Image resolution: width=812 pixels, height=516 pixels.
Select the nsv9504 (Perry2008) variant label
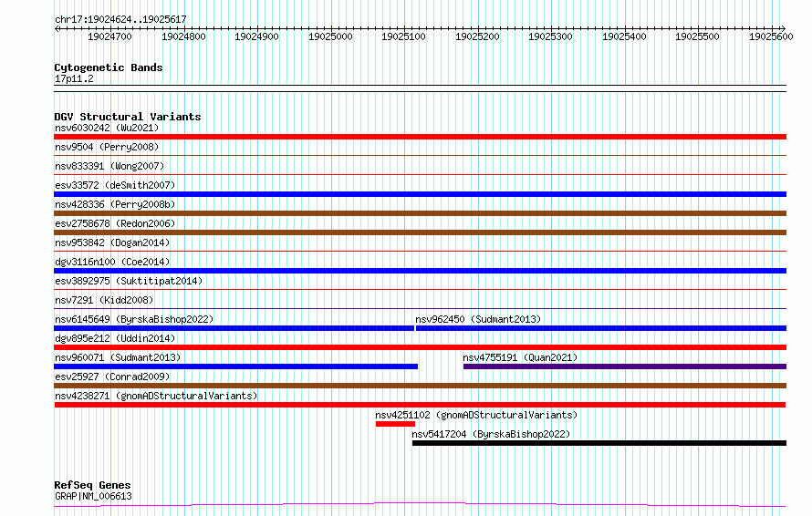(107, 147)
